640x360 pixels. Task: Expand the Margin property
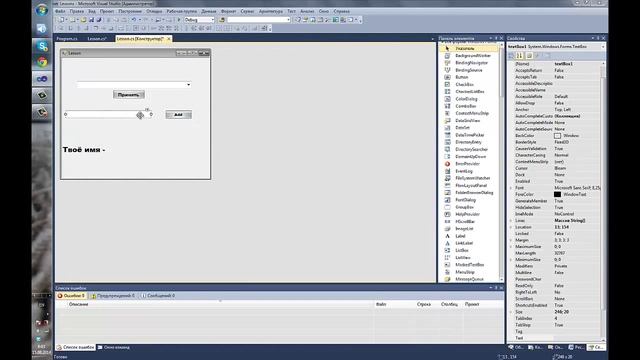tap(511, 240)
